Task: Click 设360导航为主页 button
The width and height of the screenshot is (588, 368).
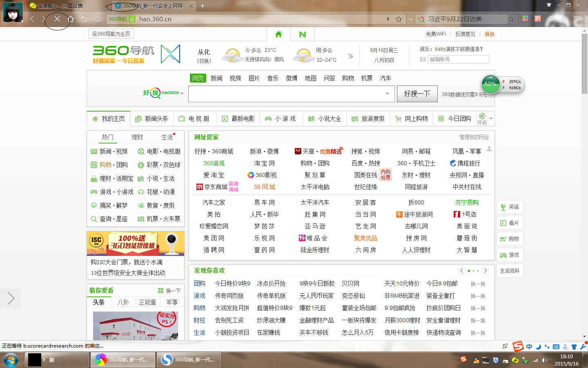Action: pos(111,34)
